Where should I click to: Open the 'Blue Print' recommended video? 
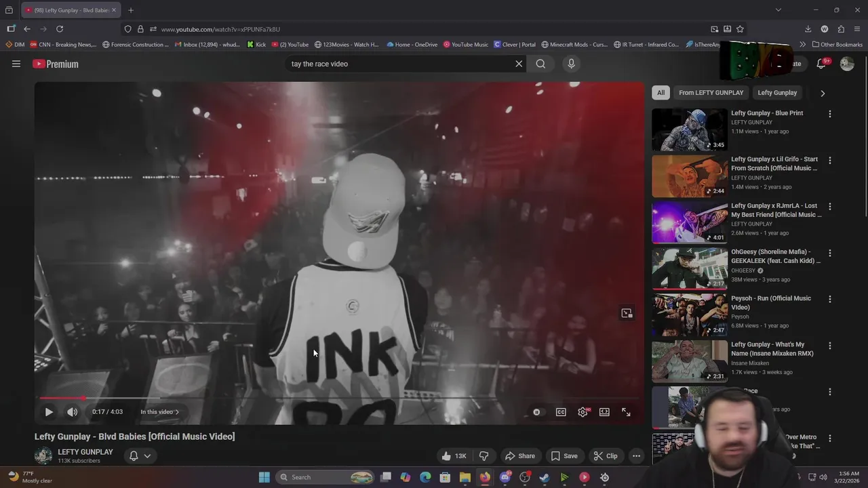(x=689, y=129)
